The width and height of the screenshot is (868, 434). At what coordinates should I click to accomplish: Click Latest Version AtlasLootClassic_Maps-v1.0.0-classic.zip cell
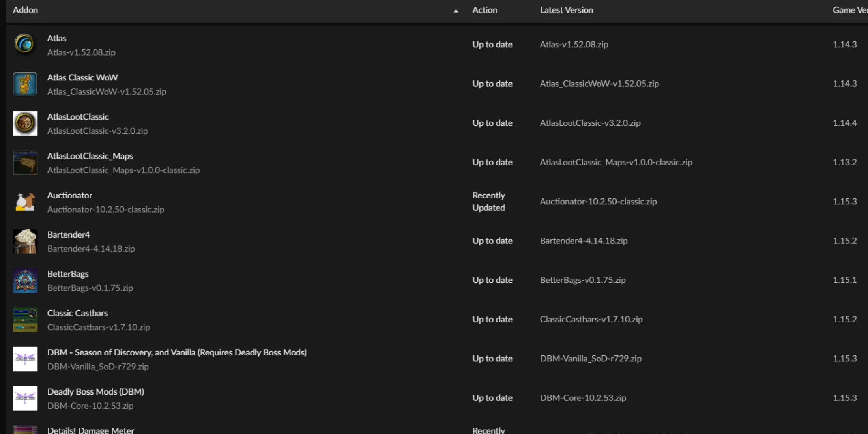tap(616, 162)
